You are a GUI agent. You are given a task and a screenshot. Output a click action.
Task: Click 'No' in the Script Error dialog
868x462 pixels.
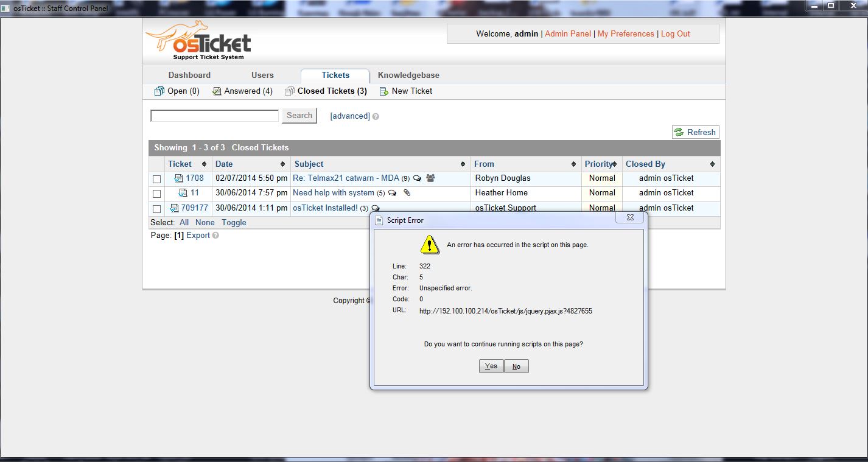click(x=516, y=366)
